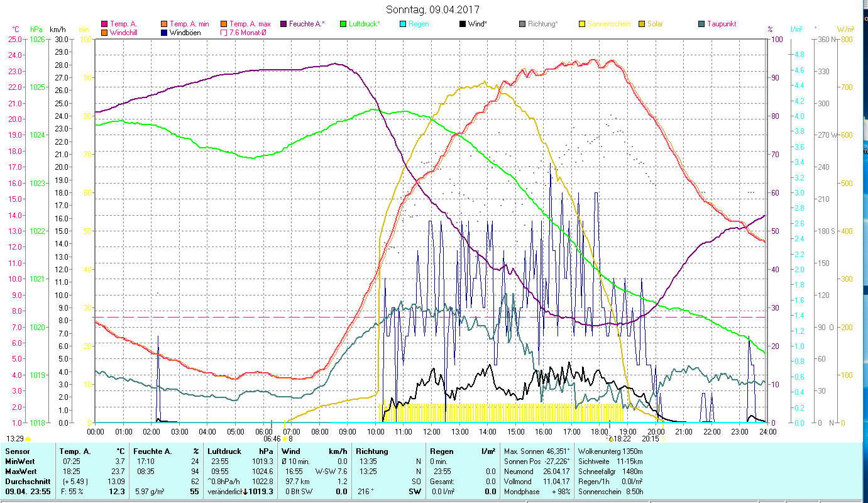Click the yellow Sonnenschein legend square
The height and width of the screenshot is (503, 868).
581,25
